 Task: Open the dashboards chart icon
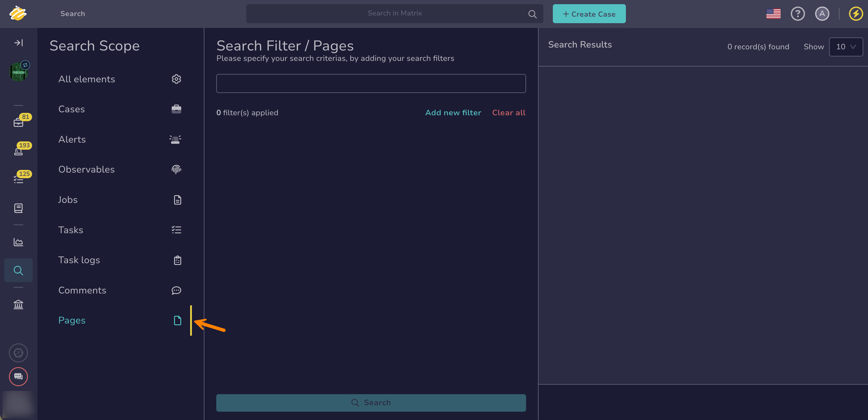[18, 242]
